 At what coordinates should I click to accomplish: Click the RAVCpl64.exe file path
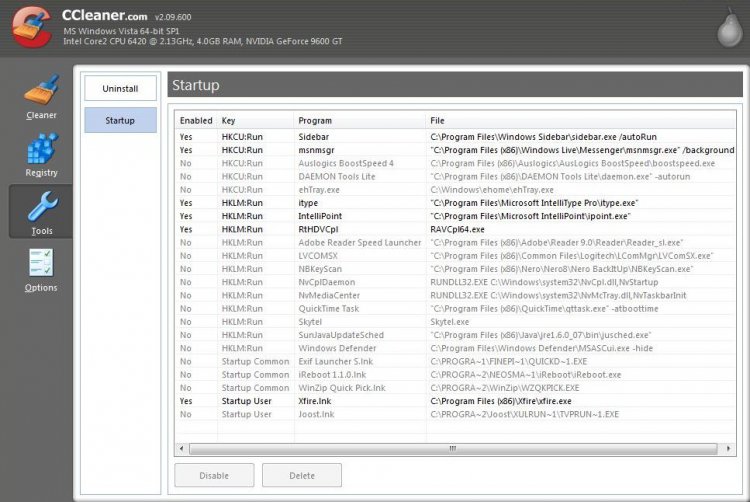coord(457,229)
